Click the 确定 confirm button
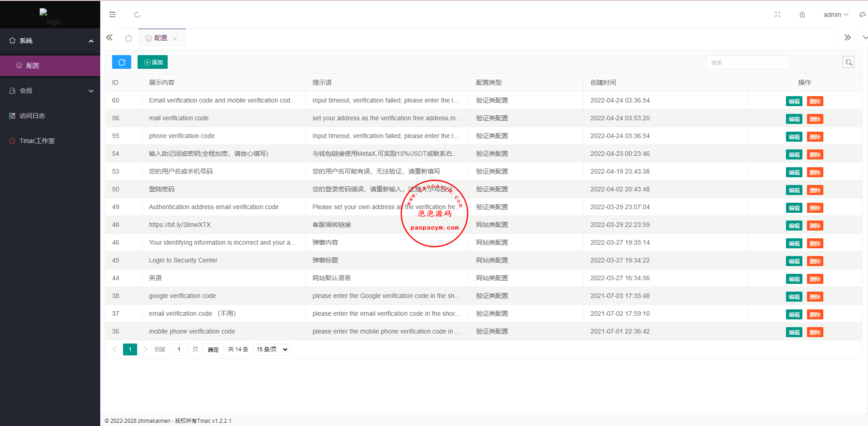Viewport: 868px width, 426px height. click(x=213, y=349)
